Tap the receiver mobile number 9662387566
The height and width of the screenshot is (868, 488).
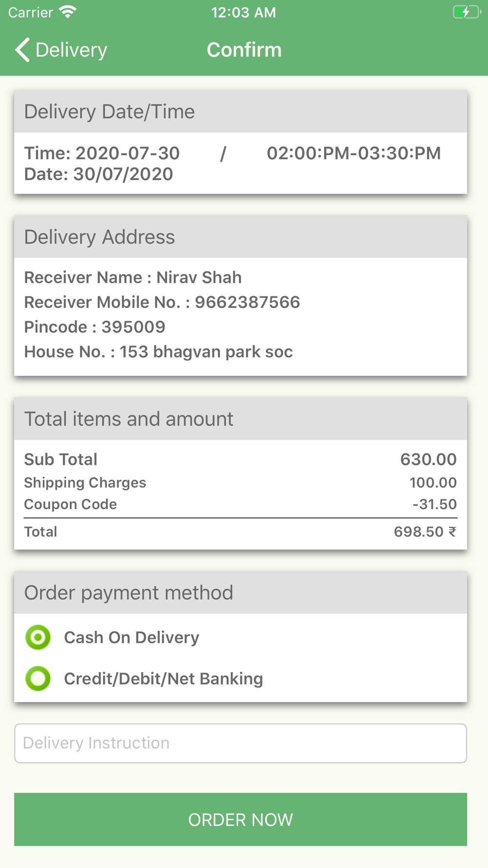247,302
